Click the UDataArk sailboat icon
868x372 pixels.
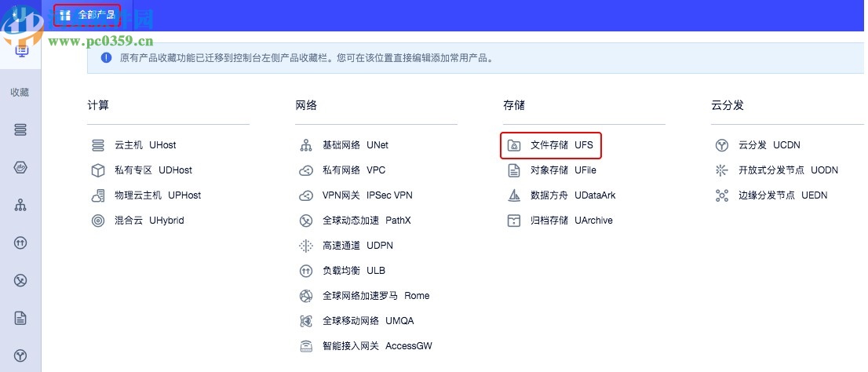pos(514,195)
